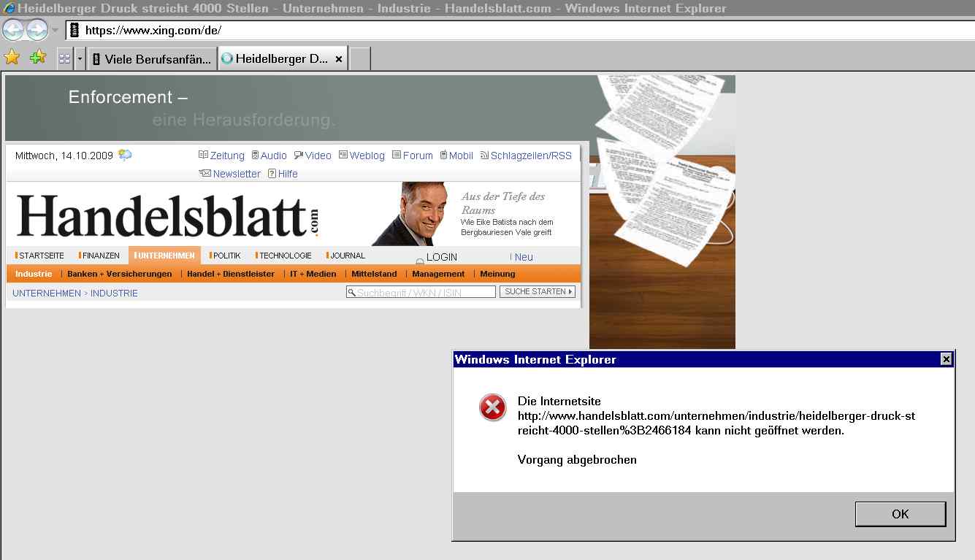Focus the Suchbegriff / WKN / ISIN search field
975x560 pixels.
pos(421,292)
